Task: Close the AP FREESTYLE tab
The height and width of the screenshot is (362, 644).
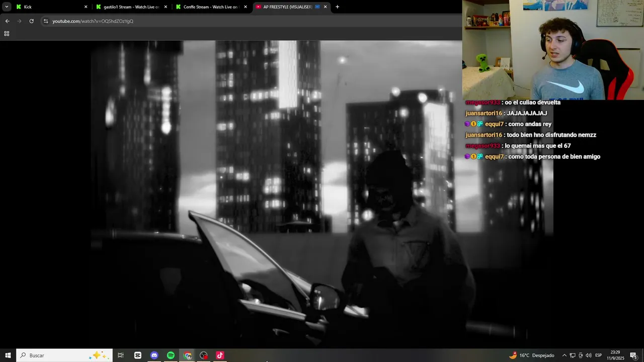Action: point(325,7)
